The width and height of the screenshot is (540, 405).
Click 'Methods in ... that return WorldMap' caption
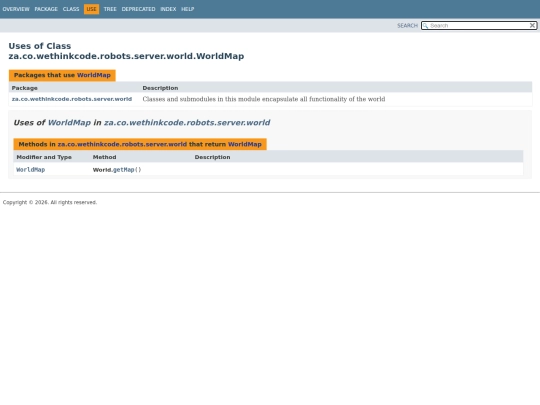[x=140, y=144]
